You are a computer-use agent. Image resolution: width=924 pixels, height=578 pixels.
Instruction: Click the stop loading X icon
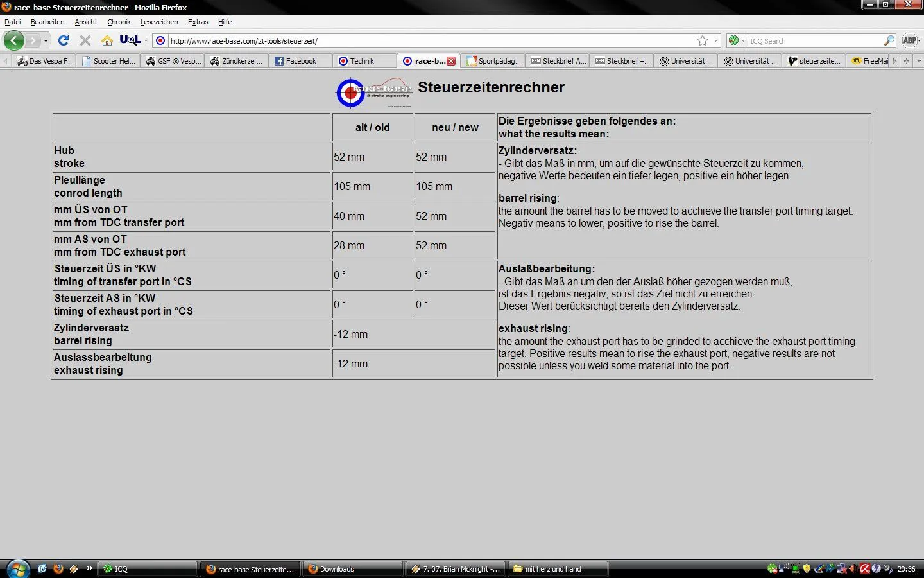point(85,40)
